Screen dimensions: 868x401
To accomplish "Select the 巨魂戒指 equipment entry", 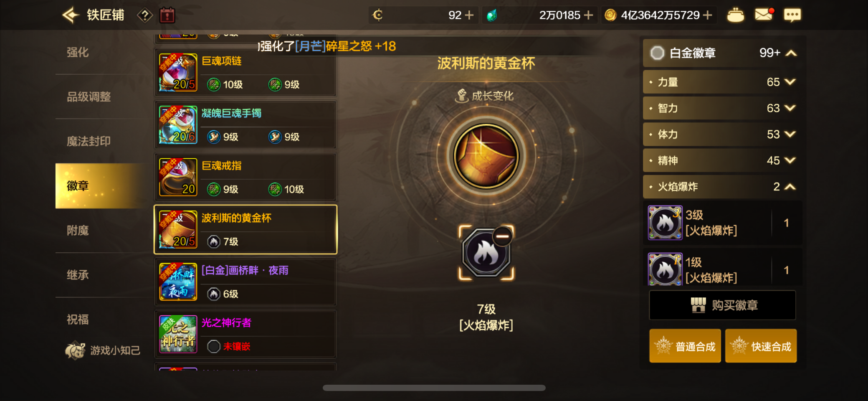I will pyautogui.click(x=245, y=177).
